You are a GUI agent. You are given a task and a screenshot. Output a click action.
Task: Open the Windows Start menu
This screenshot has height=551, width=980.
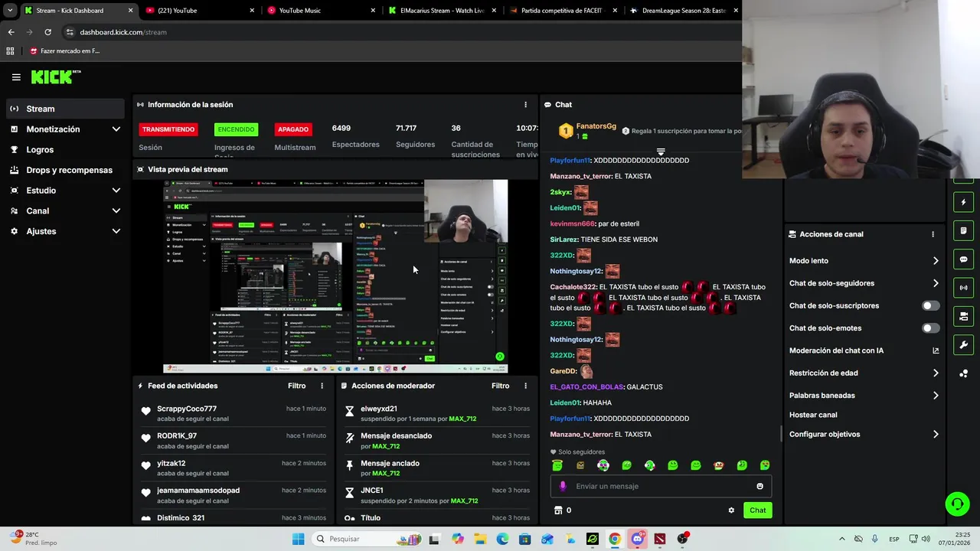point(298,539)
